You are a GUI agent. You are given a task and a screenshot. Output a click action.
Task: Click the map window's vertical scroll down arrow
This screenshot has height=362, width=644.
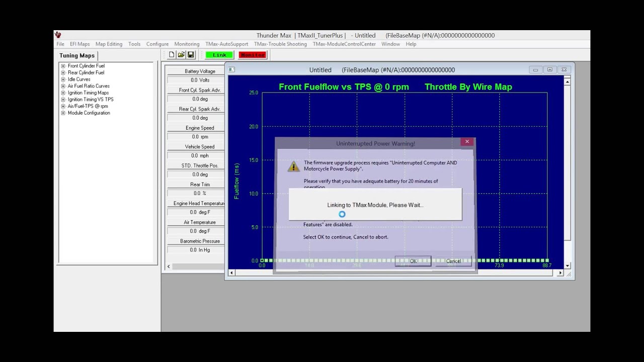[x=568, y=265]
